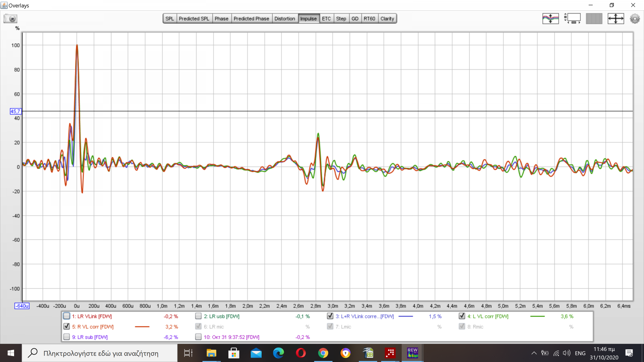Open Chrome from the taskbar
This screenshot has width=644, height=362.
tap(323, 353)
